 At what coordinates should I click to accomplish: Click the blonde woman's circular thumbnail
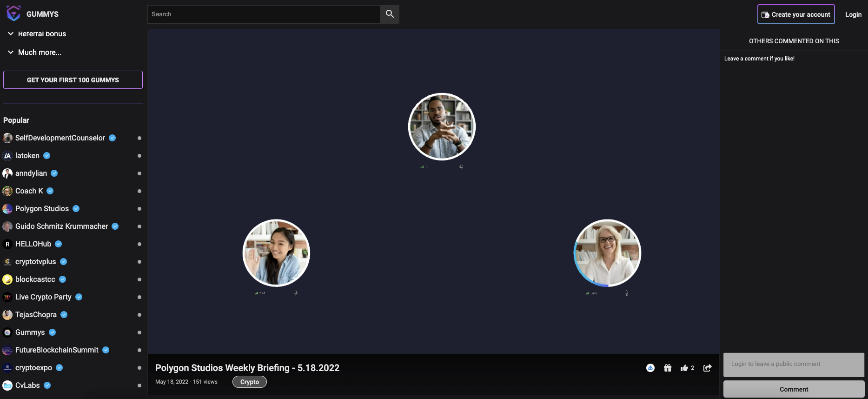[x=607, y=253]
